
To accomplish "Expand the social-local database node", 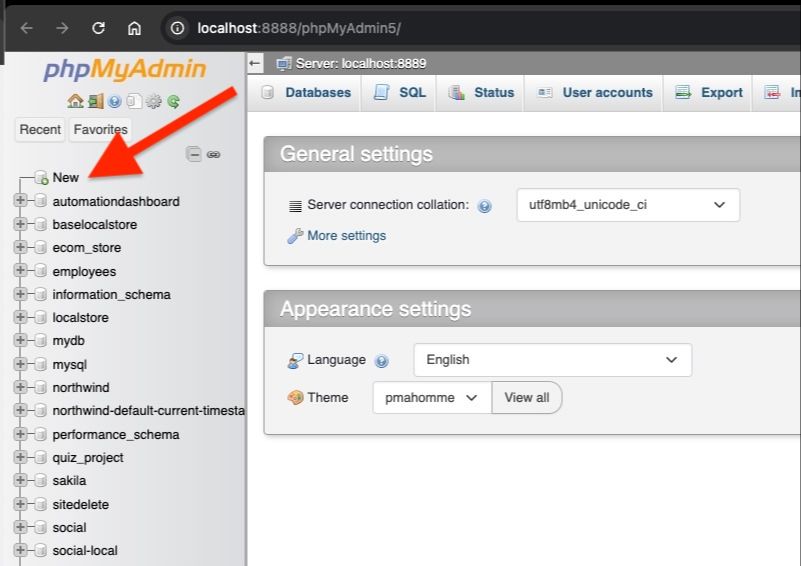I will 20,550.
